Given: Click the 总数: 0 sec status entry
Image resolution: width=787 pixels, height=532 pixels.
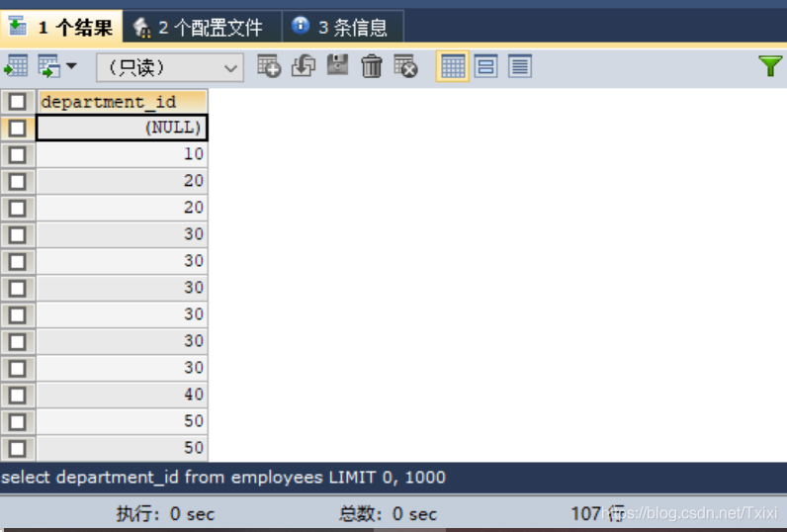Looking at the screenshot, I should (x=388, y=514).
